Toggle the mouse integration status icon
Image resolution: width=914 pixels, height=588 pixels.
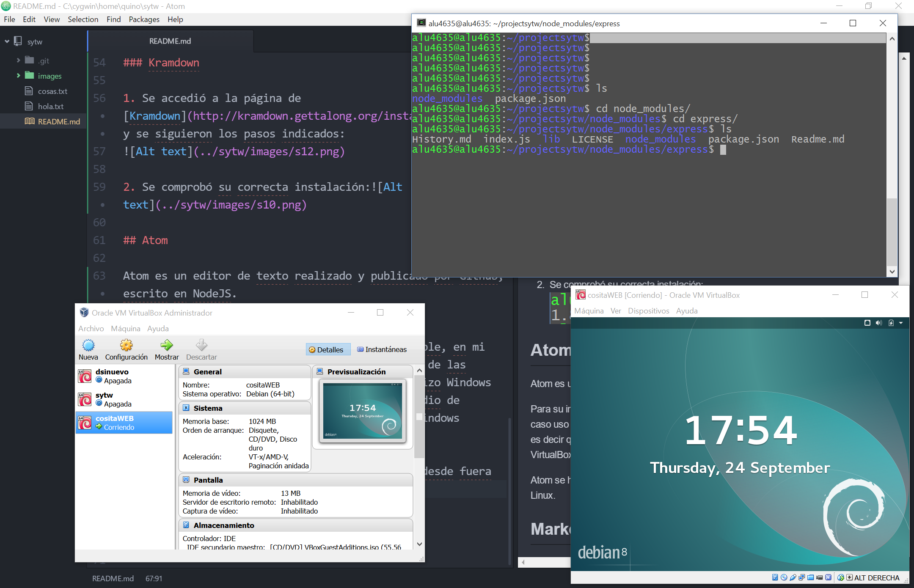pyautogui.click(x=841, y=577)
